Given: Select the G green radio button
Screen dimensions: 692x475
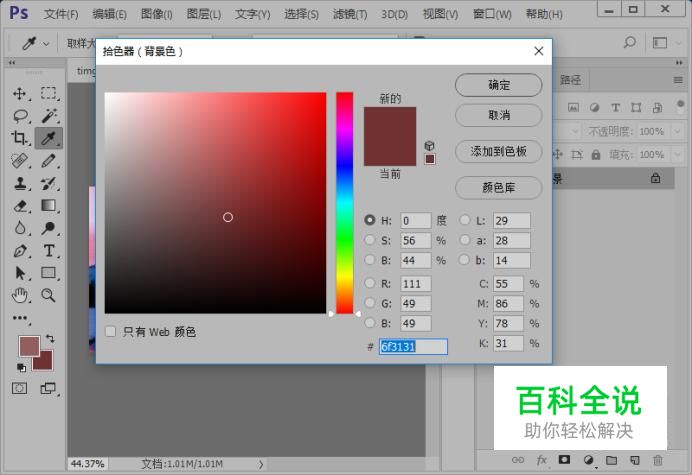Looking at the screenshot, I should click(370, 303).
